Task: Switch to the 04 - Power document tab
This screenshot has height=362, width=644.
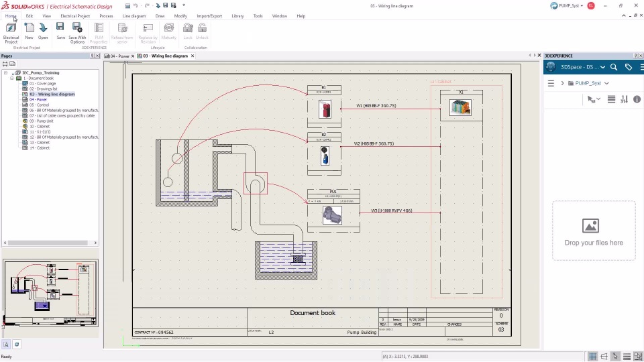Action: (120, 56)
